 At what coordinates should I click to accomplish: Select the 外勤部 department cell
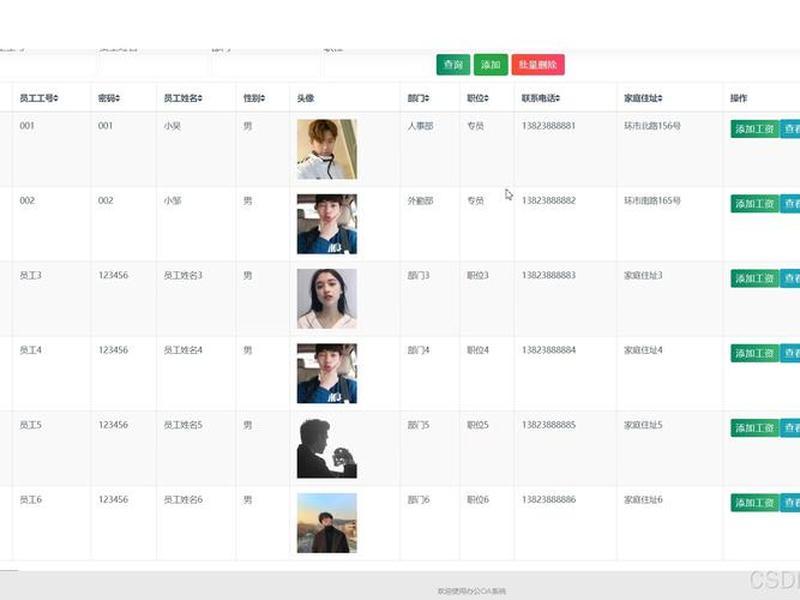click(x=420, y=201)
